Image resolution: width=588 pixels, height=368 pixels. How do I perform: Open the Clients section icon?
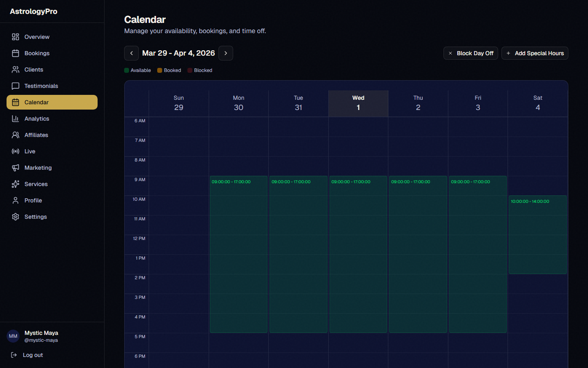pos(16,70)
